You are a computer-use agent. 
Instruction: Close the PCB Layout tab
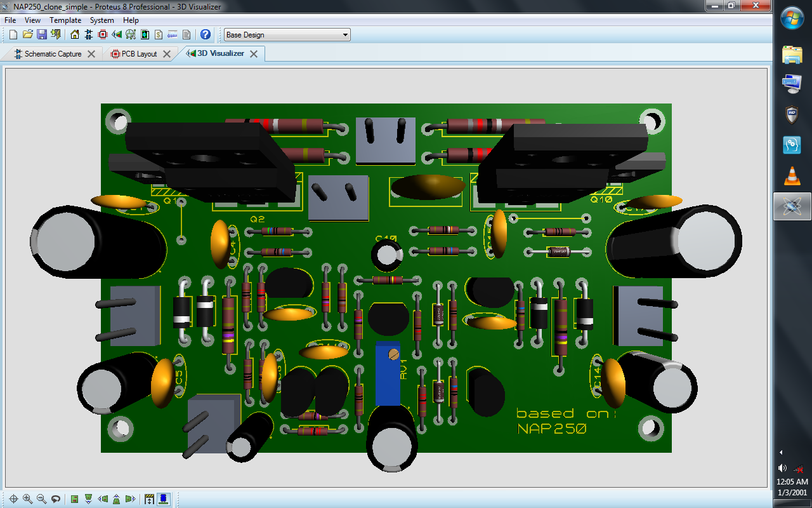tap(167, 54)
